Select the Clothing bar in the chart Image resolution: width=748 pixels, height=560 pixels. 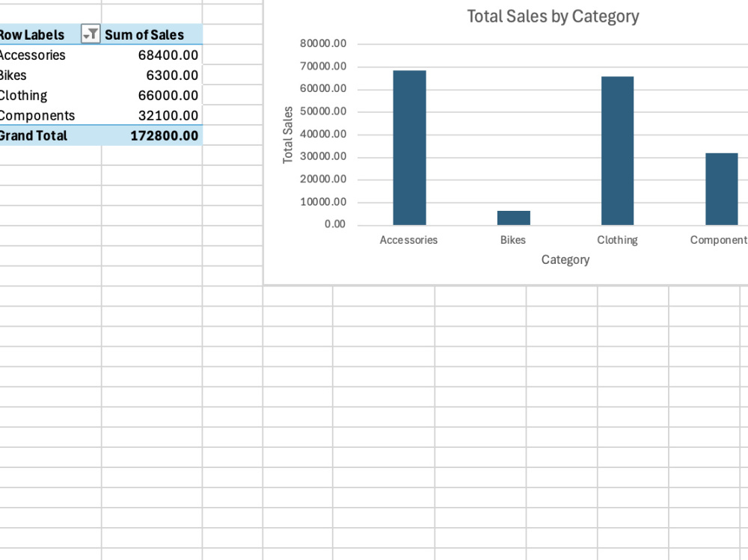tap(617, 151)
